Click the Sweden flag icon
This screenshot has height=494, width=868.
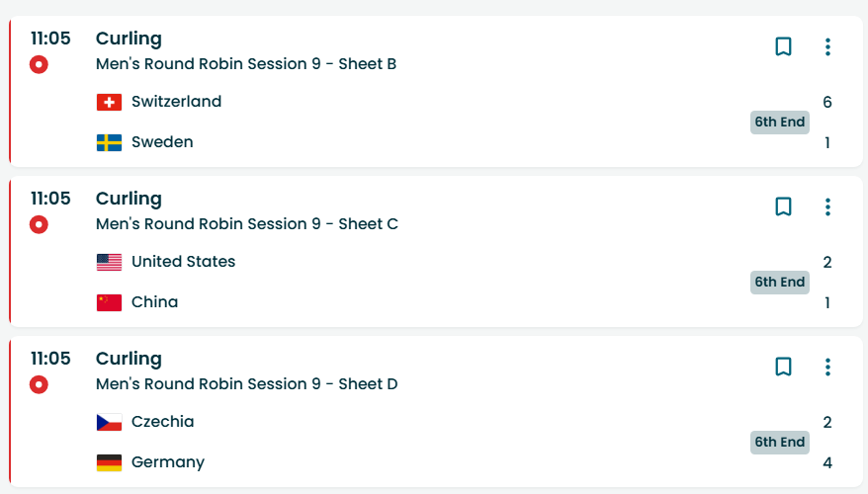click(x=109, y=142)
